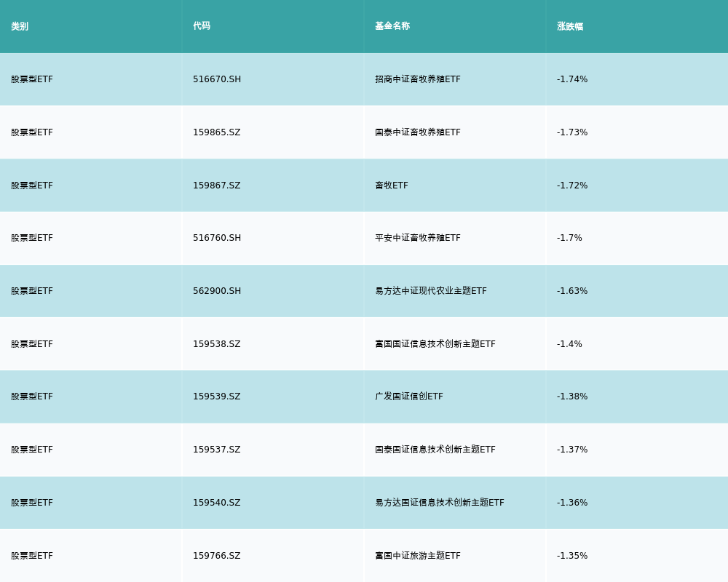Select fund code 516760.SH

click(x=217, y=238)
